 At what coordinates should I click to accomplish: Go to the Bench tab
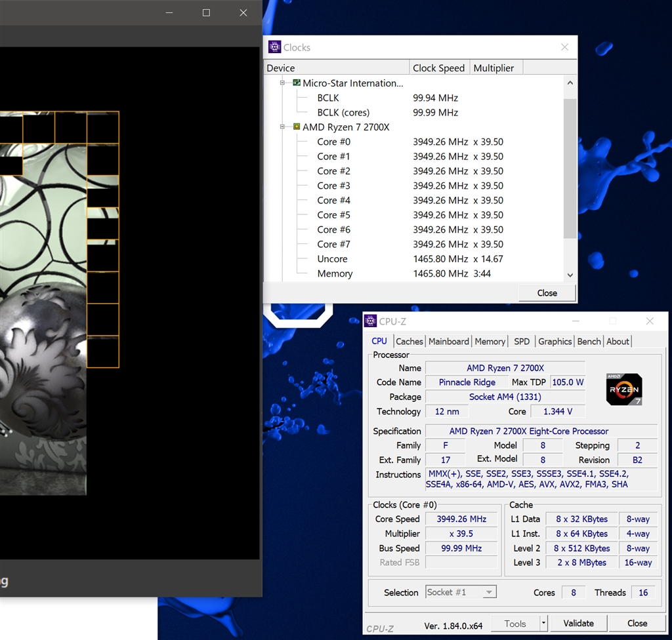589,342
